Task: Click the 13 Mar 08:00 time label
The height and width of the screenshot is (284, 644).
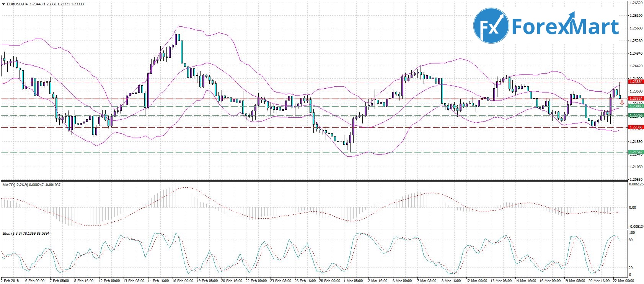Action: 501,281
